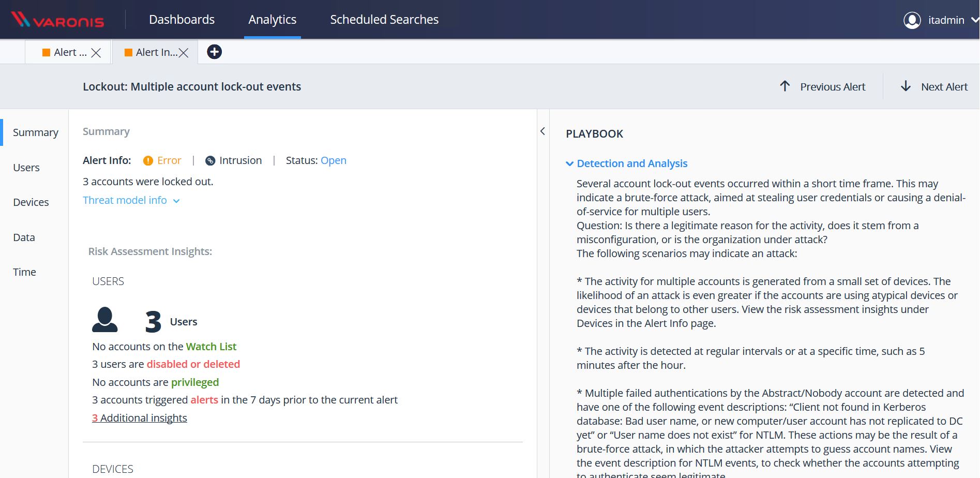Expand the Threat model info section
The image size is (980, 478).
click(131, 200)
